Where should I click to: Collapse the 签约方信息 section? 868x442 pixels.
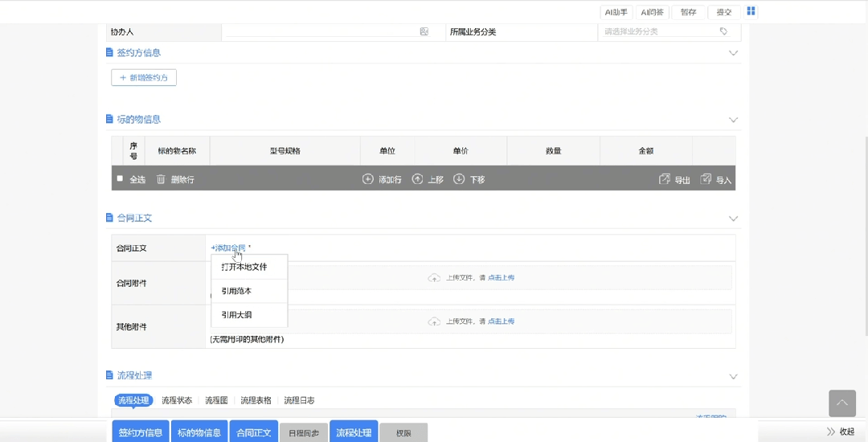point(734,53)
